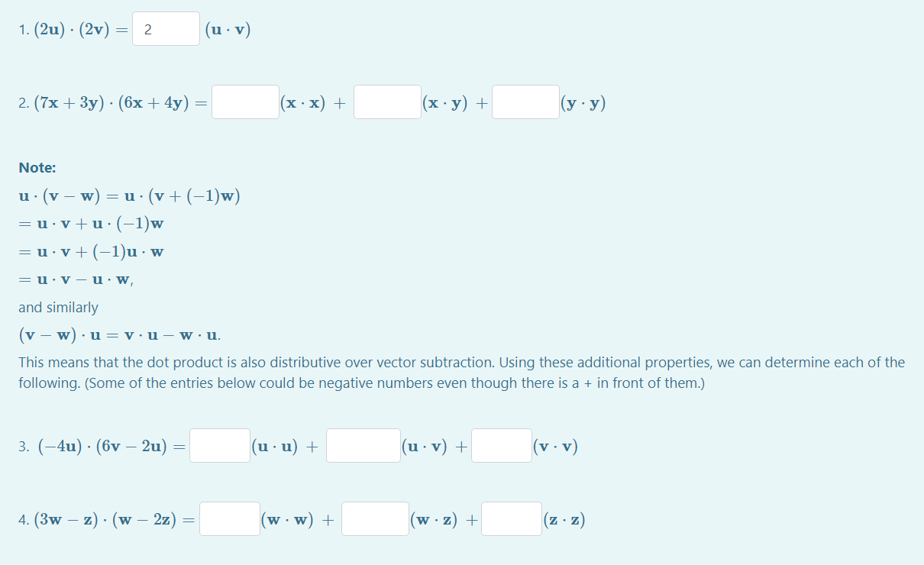Select the first blank before (x·x) in problem 2
This screenshot has width=924, height=565.
click(244, 101)
